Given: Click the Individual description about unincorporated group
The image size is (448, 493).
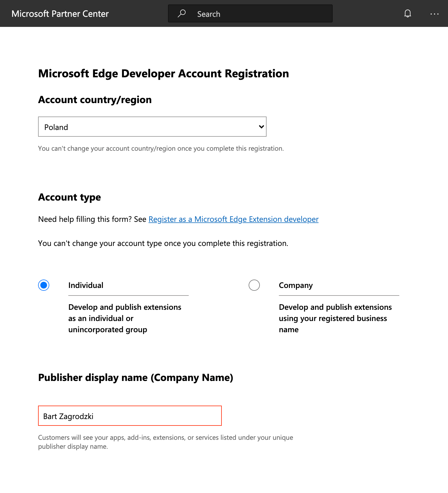Looking at the screenshot, I should (125, 318).
